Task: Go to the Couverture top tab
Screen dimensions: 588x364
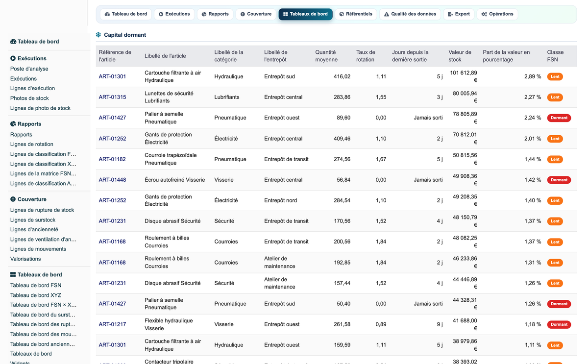Action: 256,14
